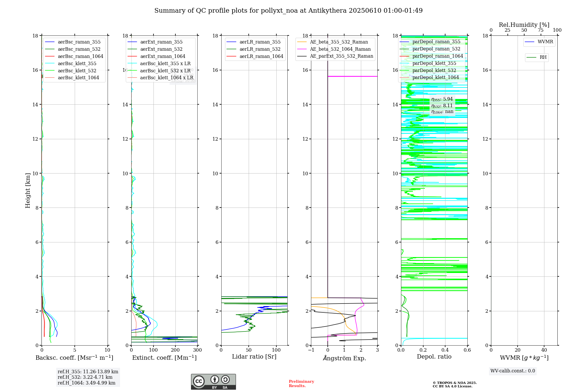
Task: Click the CC BY SA 4.0 License text
Action: [x=452, y=387]
